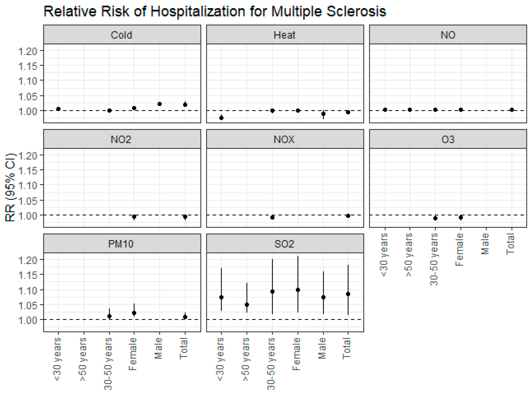532x396 pixels.
Task: Click the chart title about Multiple Sclerosis
Action: click(x=215, y=11)
